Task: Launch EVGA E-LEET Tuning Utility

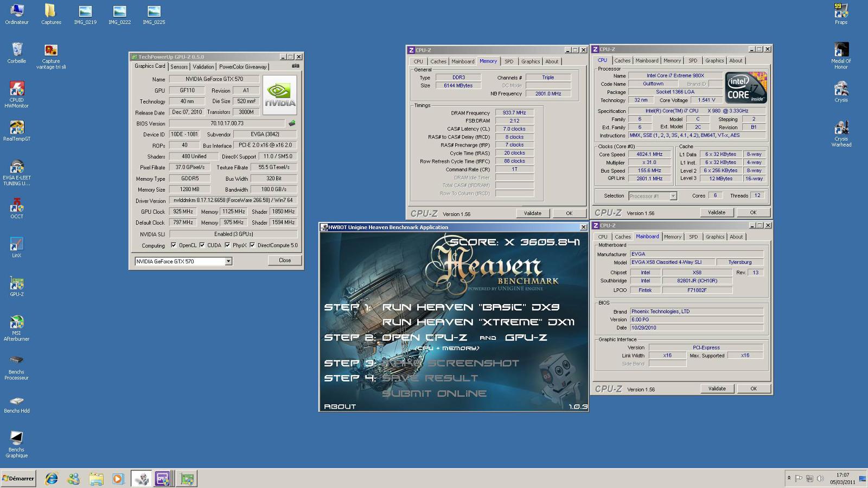Action: tap(17, 173)
